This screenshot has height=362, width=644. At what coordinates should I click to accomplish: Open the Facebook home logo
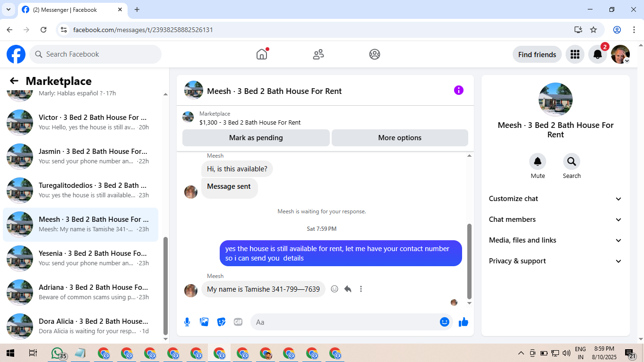click(16, 54)
